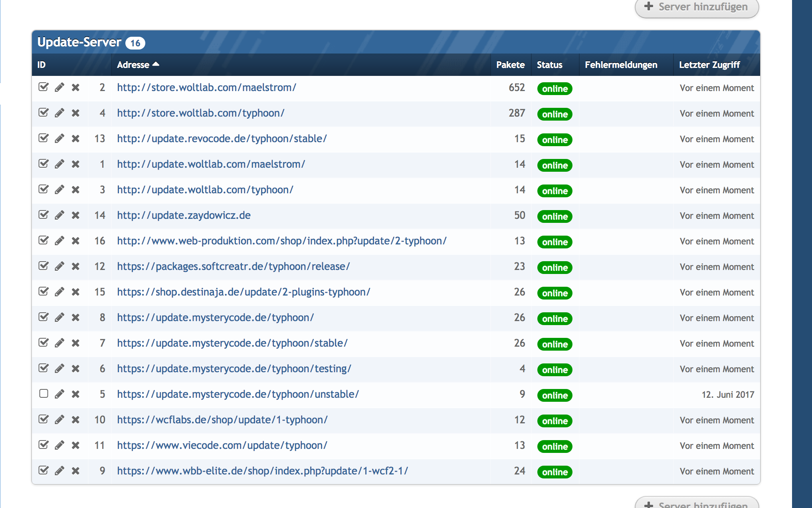Disable the store.woltlab.com/typhoon server checkbox
812x508 pixels.
tap(44, 113)
